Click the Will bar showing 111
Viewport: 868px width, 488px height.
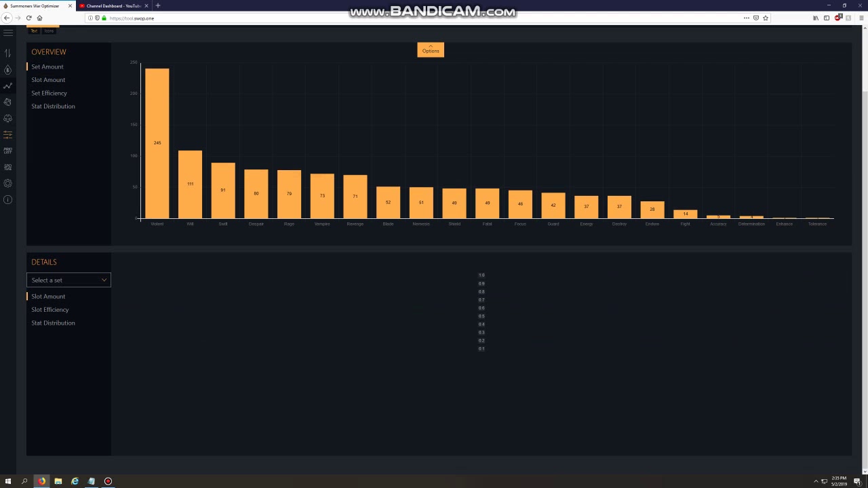(190, 184)
